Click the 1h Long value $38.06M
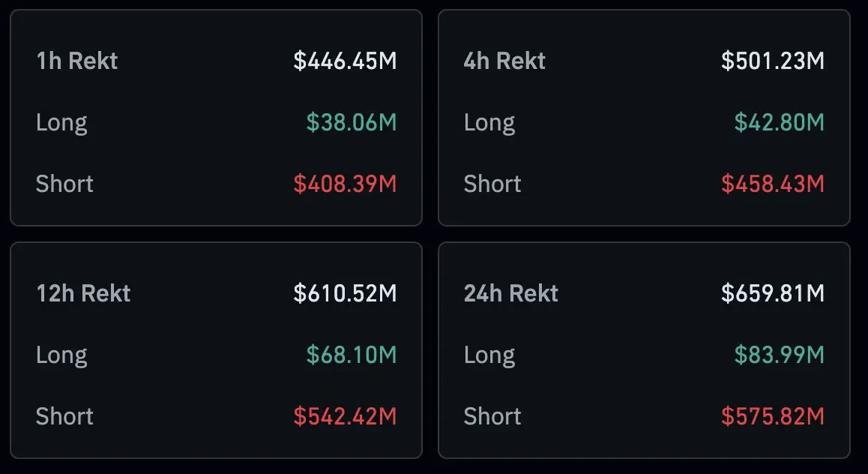Screen dimensions: 868x474 tap(352, 122)
